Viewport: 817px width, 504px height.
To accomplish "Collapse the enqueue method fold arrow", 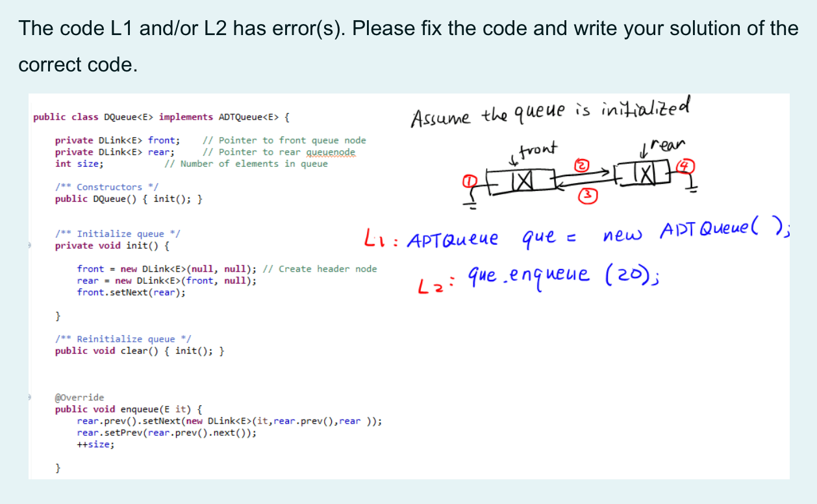I will 29,397.
